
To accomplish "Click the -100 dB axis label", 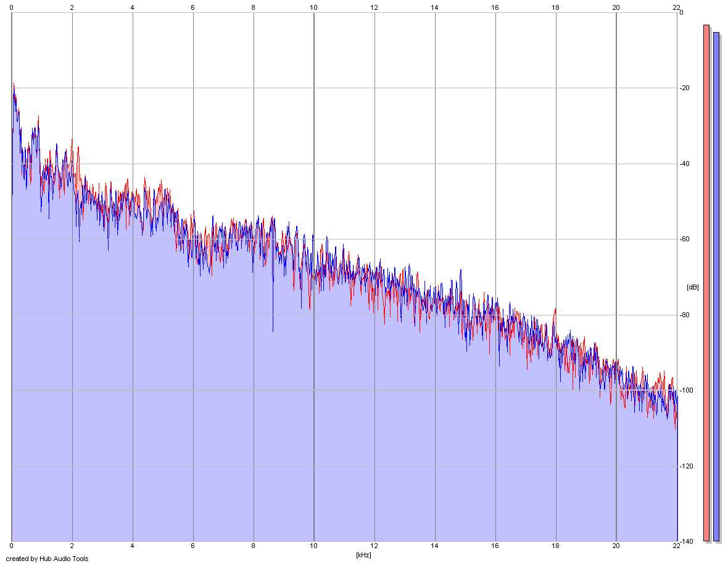I will [x=687, y=390].
